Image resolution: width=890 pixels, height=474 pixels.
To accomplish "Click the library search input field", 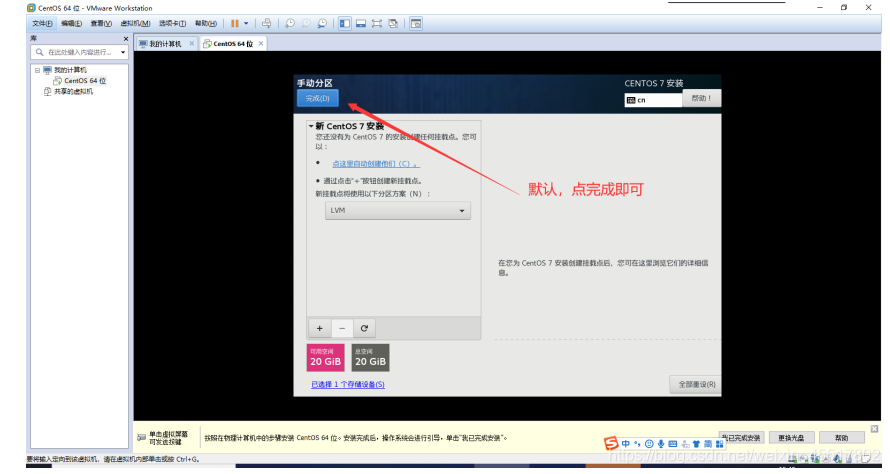I will (77, 52).
